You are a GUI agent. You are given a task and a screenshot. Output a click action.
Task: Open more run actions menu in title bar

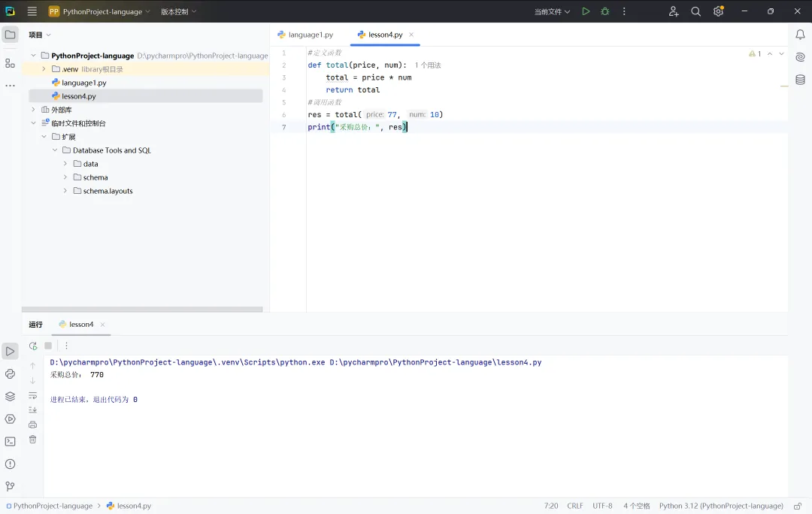tap(624, 11)
